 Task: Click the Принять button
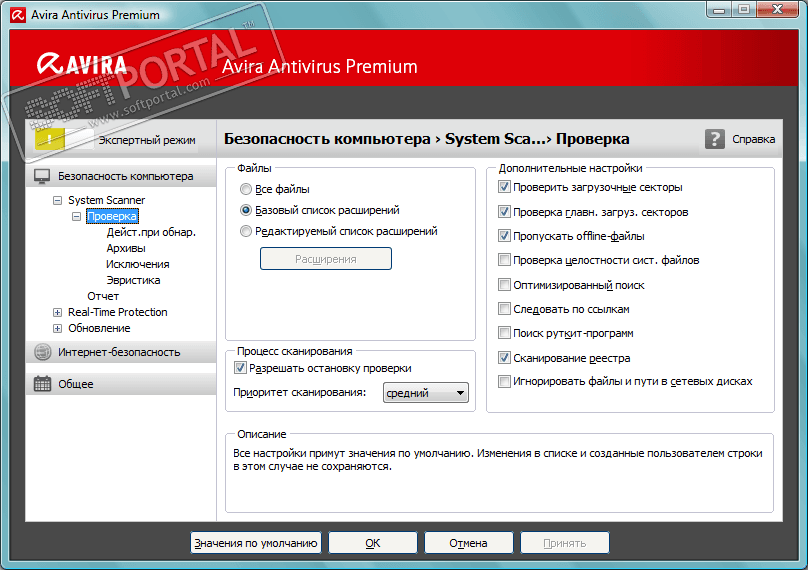[565, 543]
